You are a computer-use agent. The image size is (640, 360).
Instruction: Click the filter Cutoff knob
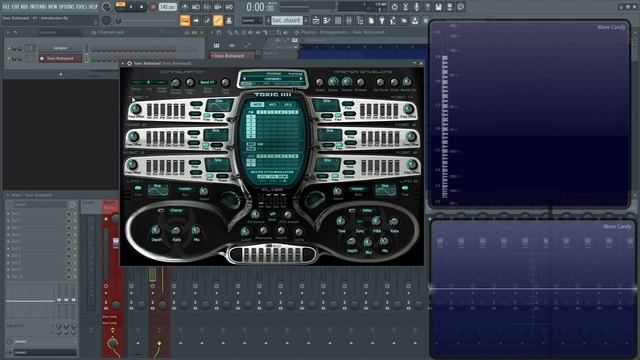tap(245, 232)
